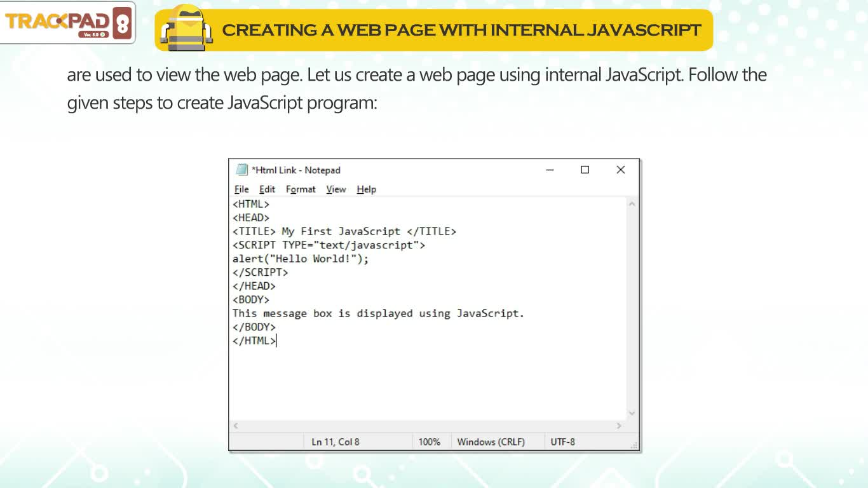Click 'Windows (CRLF)' in status bar
This screenshot has height=488, width=868.
(491, 442)
